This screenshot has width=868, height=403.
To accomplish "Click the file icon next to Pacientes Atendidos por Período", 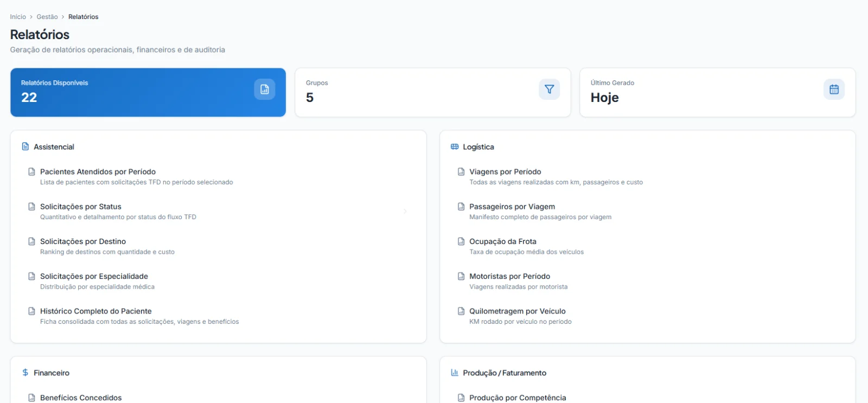I will pos(31,171).
